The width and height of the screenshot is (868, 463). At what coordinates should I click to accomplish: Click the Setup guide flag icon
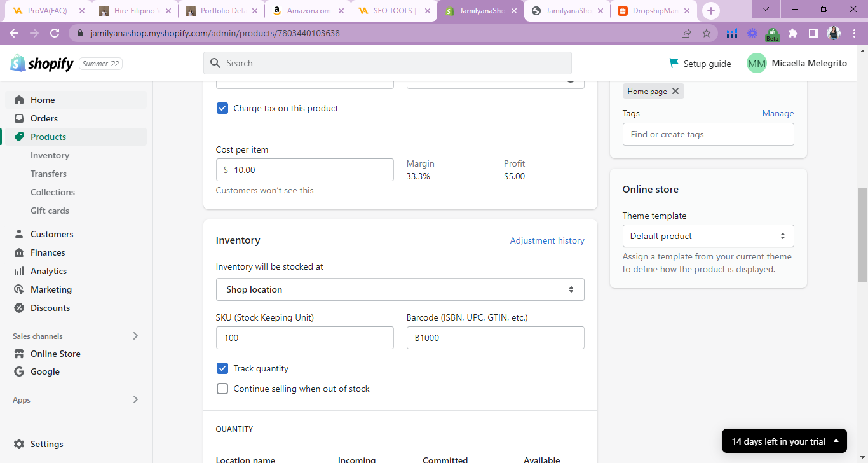[674, 63]
